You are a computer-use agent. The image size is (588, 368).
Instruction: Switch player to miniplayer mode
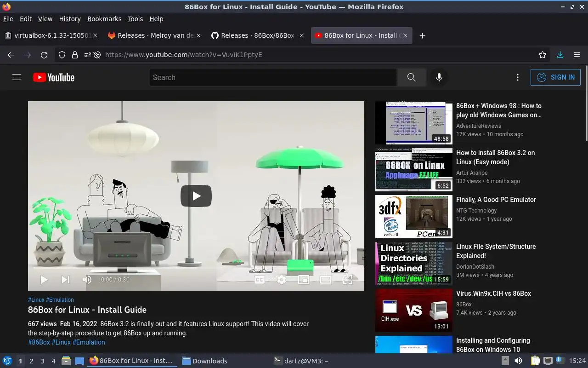click(x=304, y=279)
